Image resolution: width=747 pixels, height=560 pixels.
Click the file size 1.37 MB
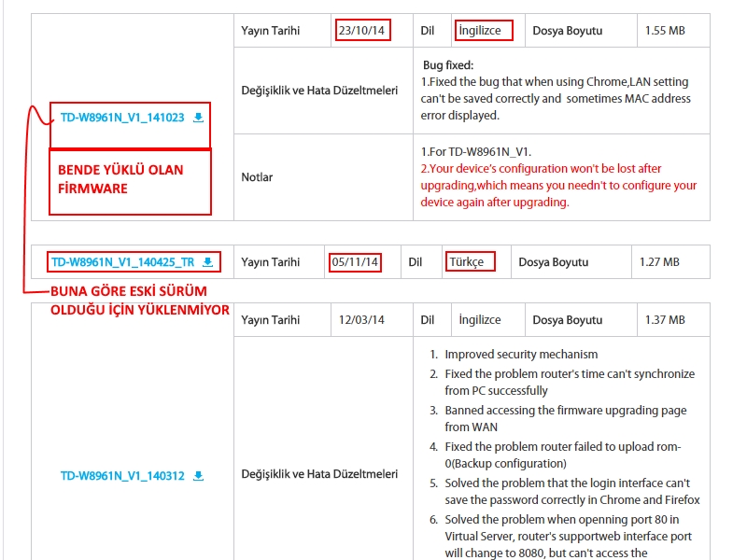pyautogui.click(x=665, y=319)
